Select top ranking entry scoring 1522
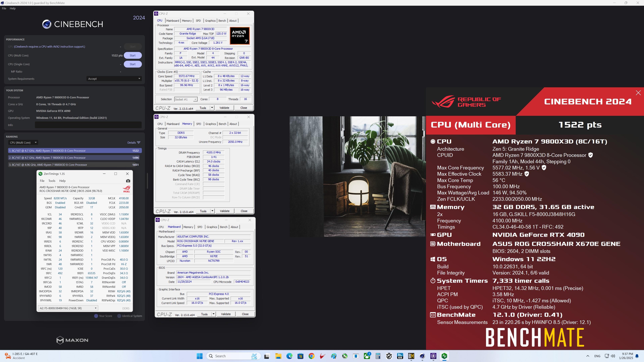 [75, 151]
